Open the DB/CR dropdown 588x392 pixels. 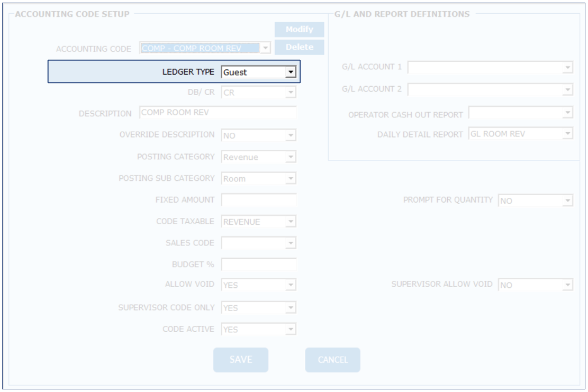click(x=290, y=93)
